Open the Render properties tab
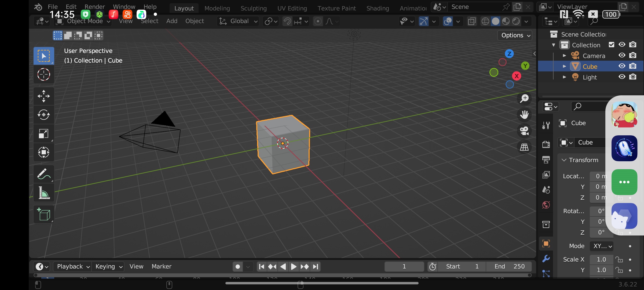Viewport: 644px width, 290px height. coord(546,144)
